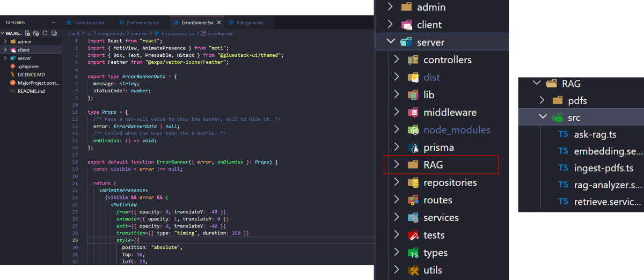644x280 pixels.
Task: Click the ErrorBanner.tsx breadcrumb segment
Action: (175, 33)
